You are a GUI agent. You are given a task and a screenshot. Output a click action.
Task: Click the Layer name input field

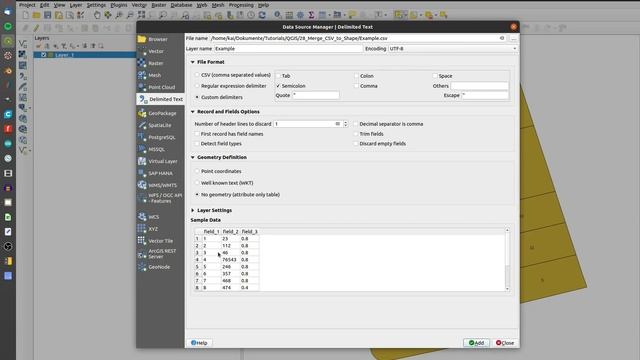[x=288, y=49]
